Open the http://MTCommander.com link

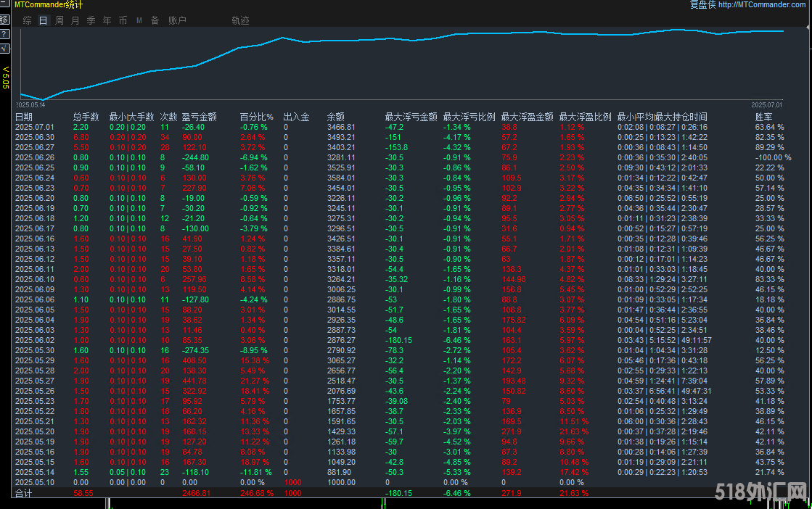762,4
